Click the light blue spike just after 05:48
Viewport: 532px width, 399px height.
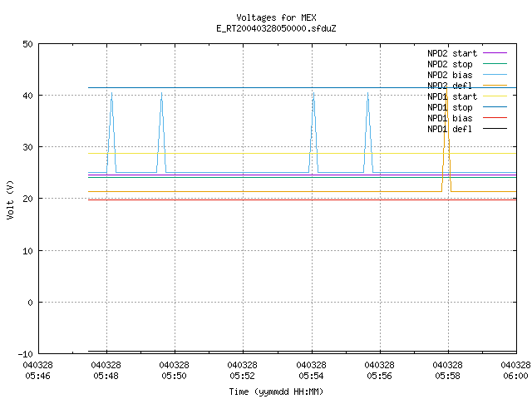click(111, 132)
